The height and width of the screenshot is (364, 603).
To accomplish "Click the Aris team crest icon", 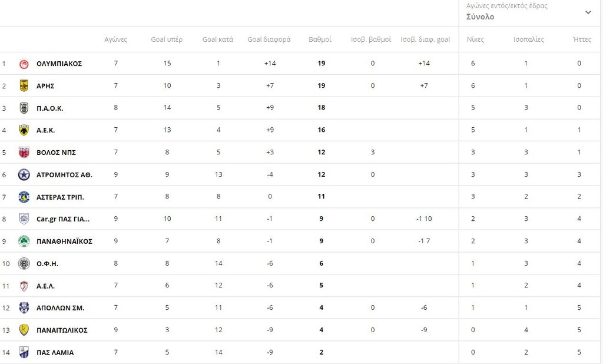I will click(x=24, y=86).
